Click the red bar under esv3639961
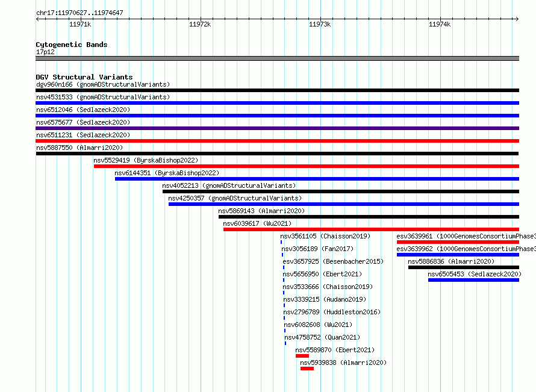Screen dimensions: 536x392 (x=458, y=242)
